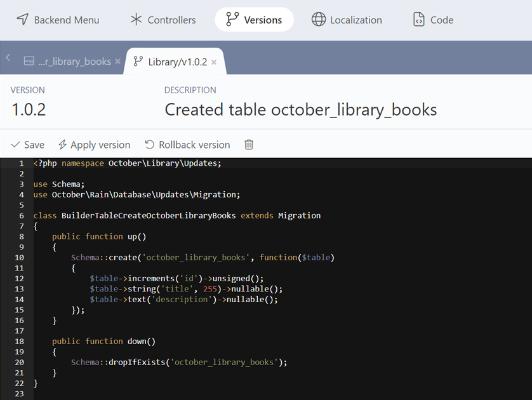The image size is (532, 400).
Task: Click the 'use Schema;' line in code
Action: pyautogui.click(x=59, y=184)
